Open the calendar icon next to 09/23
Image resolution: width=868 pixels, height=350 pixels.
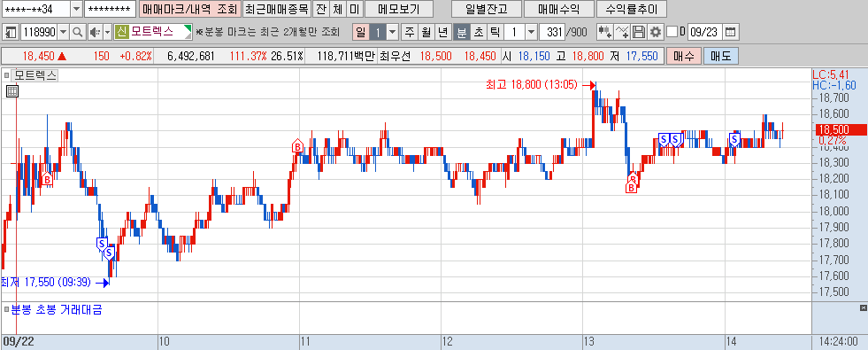pos(731,32)
